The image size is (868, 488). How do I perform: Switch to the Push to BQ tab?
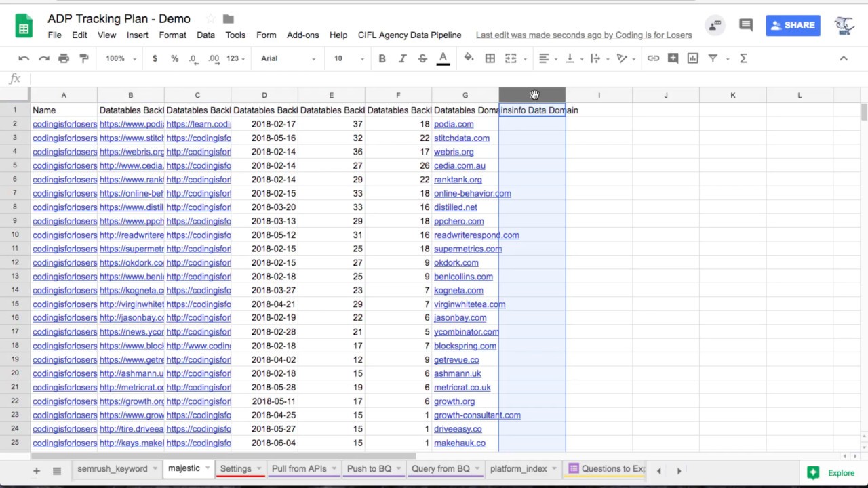tap(369, 469)
